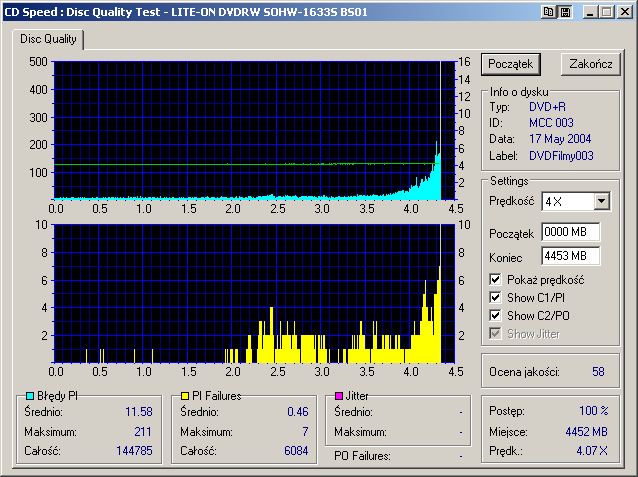Click the Settings group label
The image size is (638, 477).
(x=509, y=181)
